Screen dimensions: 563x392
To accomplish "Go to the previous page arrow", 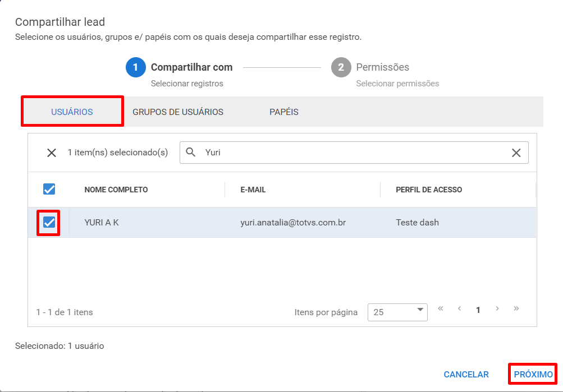I will (459, 309).
